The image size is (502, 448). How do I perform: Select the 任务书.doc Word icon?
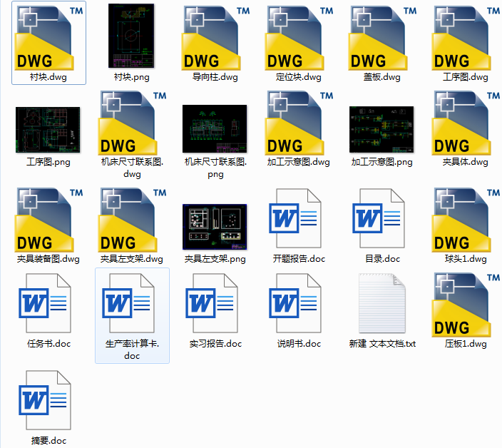pos(45,303)
